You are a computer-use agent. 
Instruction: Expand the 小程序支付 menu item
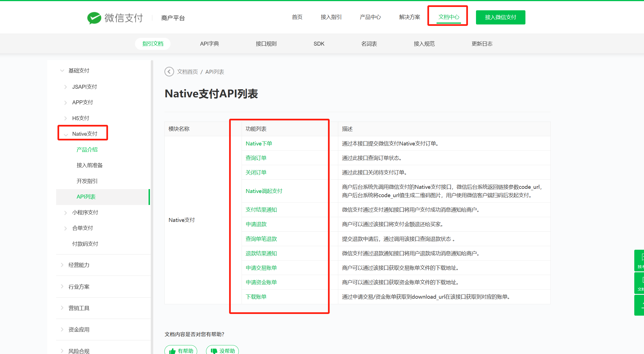coord(66,212)
